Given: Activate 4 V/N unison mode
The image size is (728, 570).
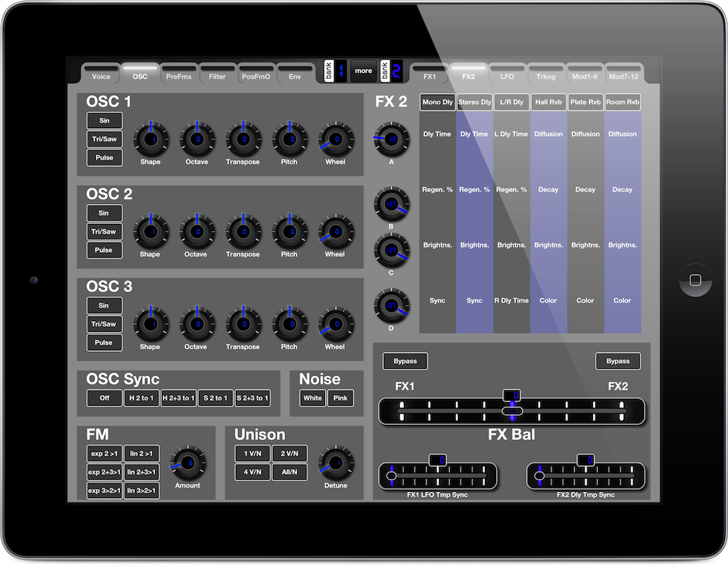Looking at the screenshot, I should (252, 471).
